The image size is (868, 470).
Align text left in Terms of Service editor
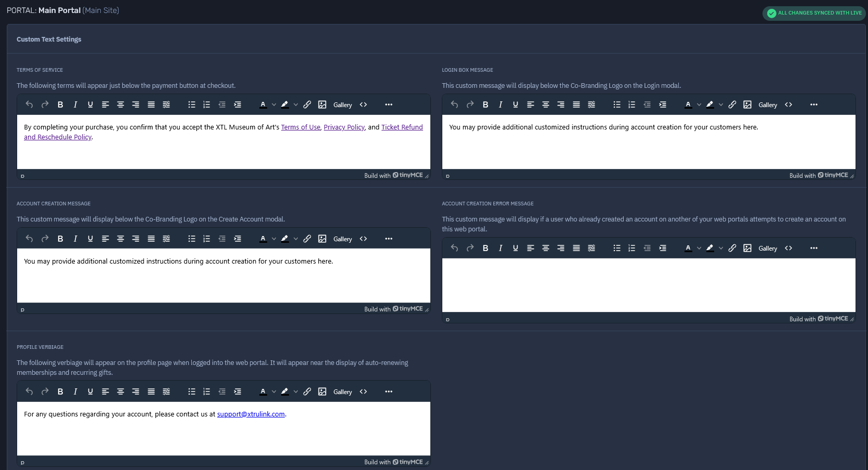[x=106, y=105]
